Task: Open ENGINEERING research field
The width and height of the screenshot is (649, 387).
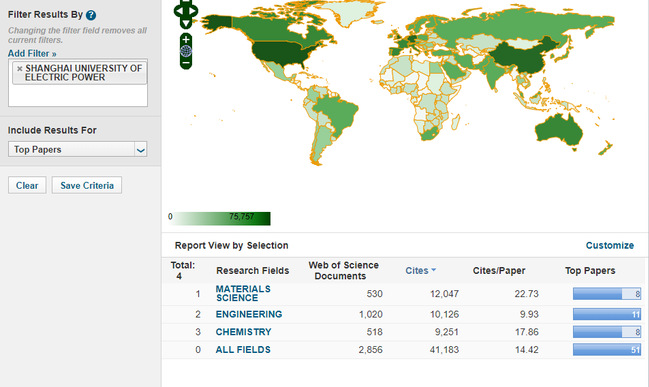Action: tap(249, 314)
